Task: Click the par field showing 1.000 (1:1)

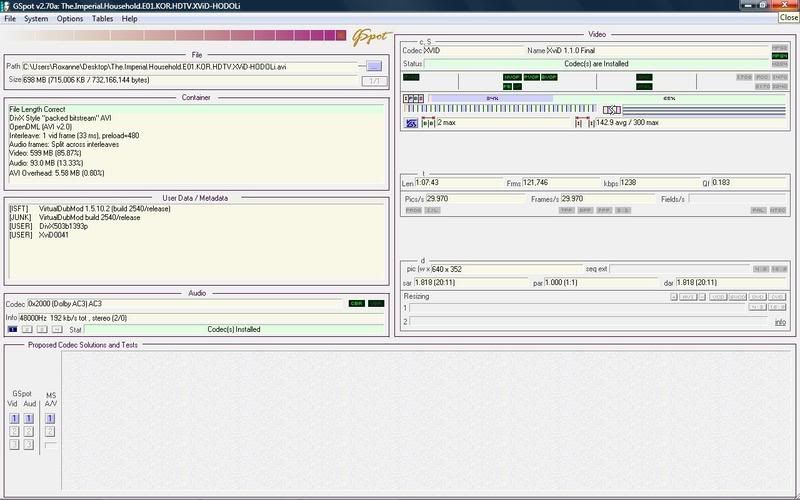Action: click(x=601, y=283)
